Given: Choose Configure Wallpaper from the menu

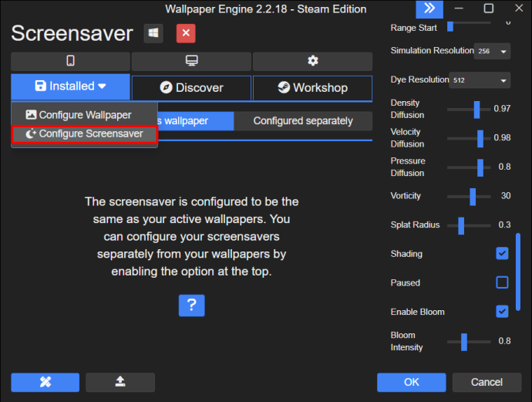Looking at the screenshot, I should click(84, 115).
